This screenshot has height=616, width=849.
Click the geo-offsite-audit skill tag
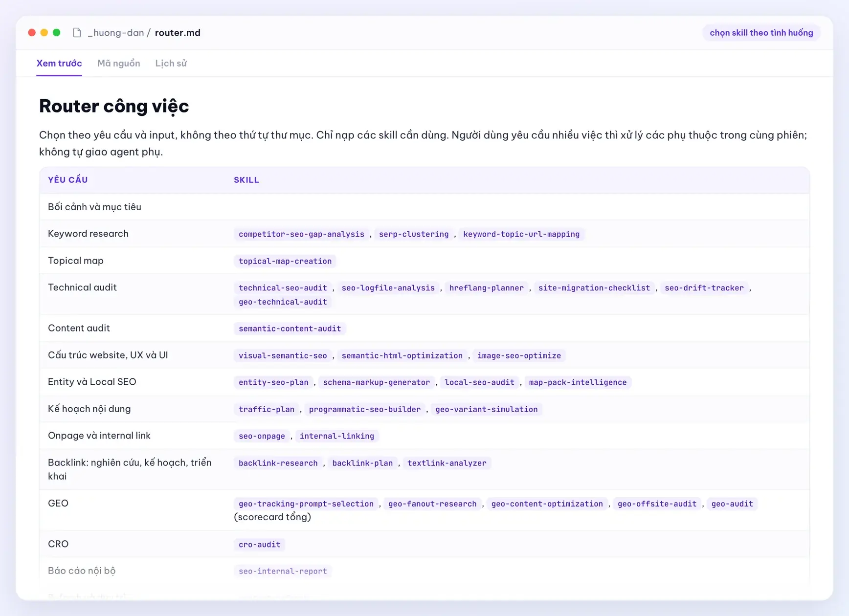[x=657, y=504]
